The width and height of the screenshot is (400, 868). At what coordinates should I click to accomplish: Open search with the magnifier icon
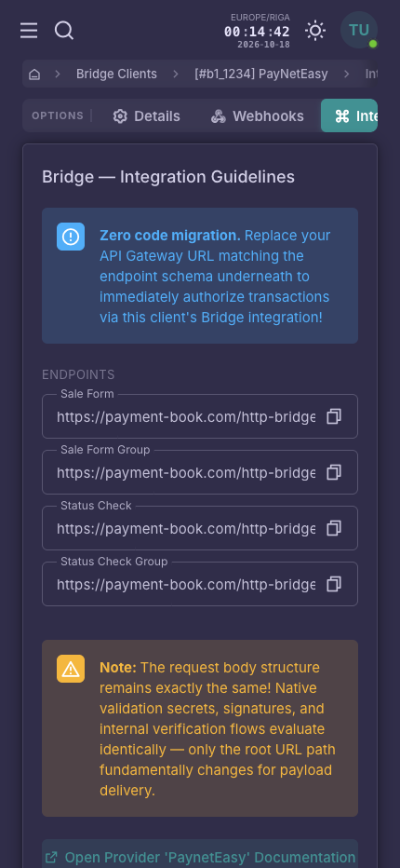pyautogui.click(x=64, y=31)
